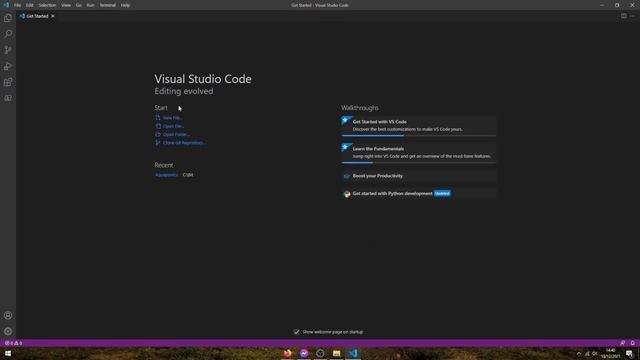The width and height of the screenshot is (640, 360).
Task: Open the Run menu
Action: click(x=90, y=5)
